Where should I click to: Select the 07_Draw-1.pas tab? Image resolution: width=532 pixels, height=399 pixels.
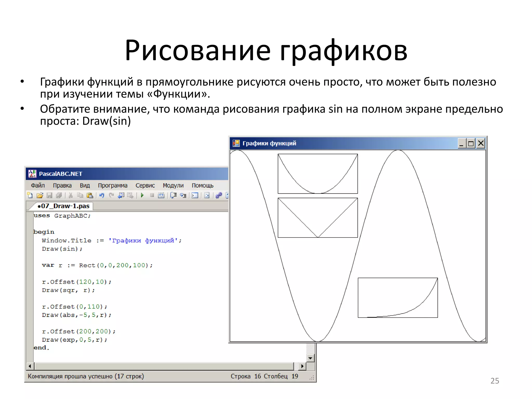click(x=64, y=206)
